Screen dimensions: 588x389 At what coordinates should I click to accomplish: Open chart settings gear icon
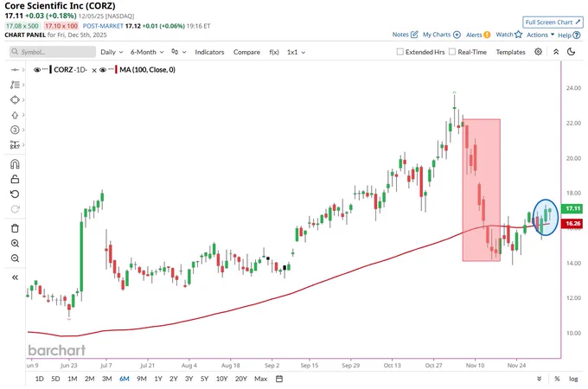point(538,52)
